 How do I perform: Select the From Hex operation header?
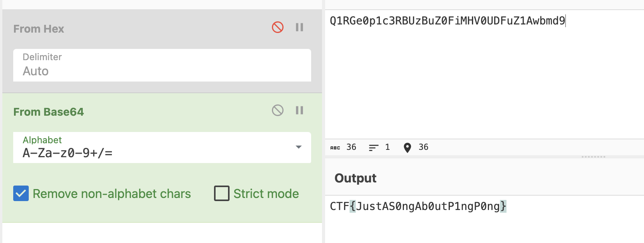pos(39,29)
